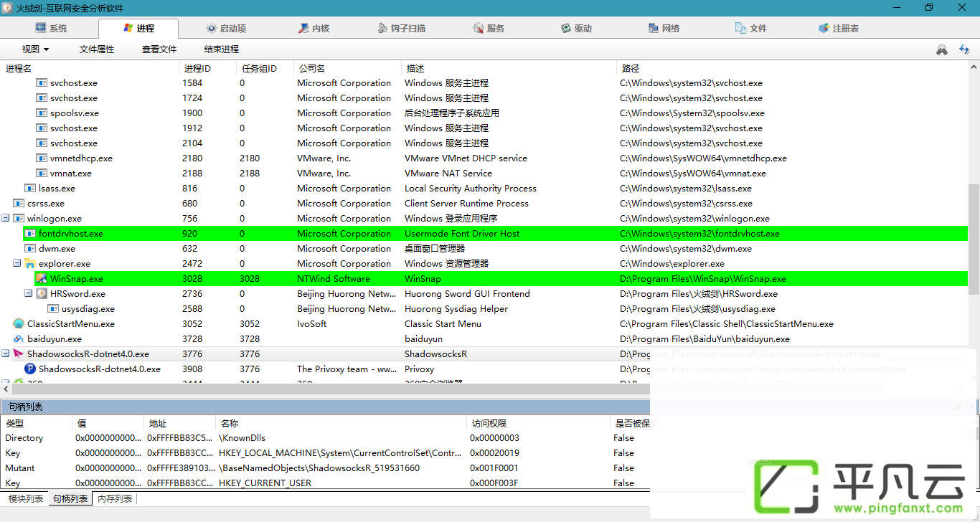Select the svchost.exe row with ID 1584
Image resolution: width=980 pixels, height=522 pixels.
pyautogui.click(x=484, y=82)
